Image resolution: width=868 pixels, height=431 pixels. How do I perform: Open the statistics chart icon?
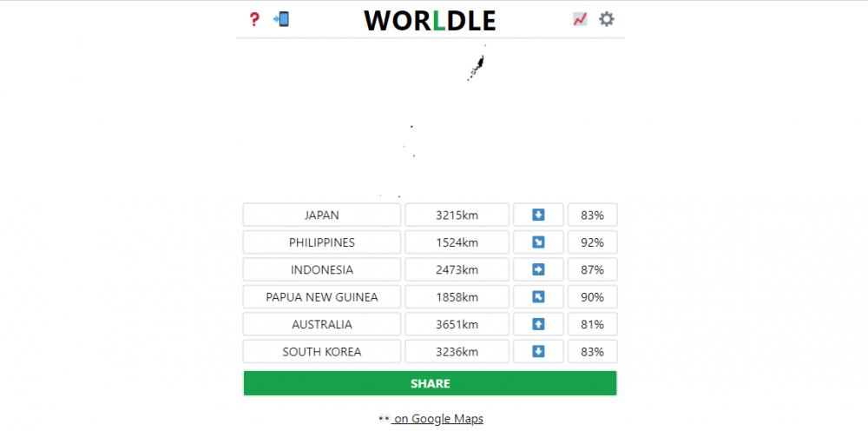point(580,19)
